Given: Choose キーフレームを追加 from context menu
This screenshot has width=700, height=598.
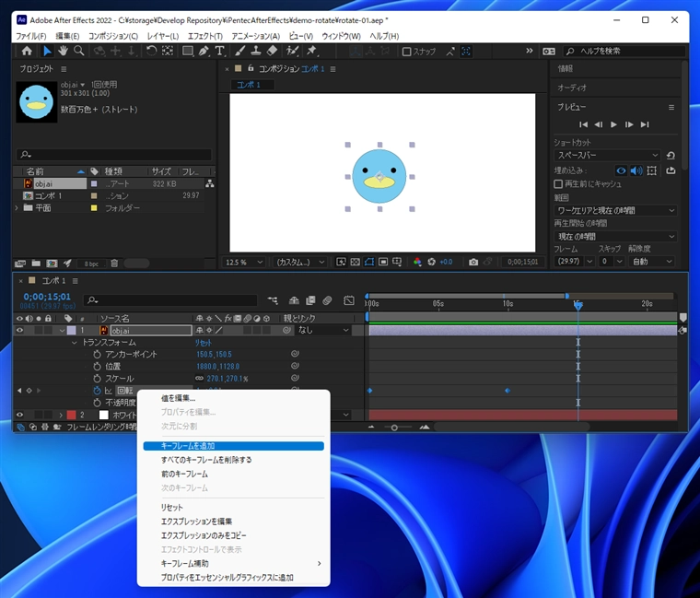Looking at the screenshot, I should 233,446.
